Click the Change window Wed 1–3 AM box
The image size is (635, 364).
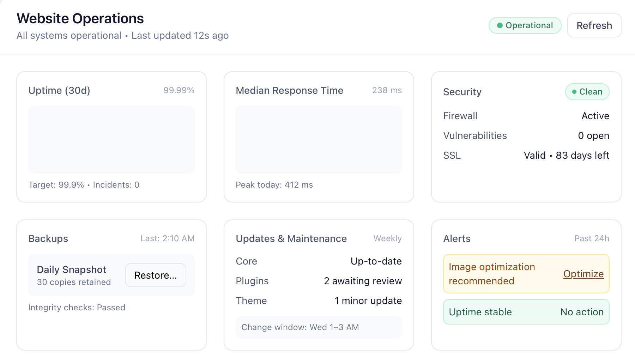tap(319, 327)
